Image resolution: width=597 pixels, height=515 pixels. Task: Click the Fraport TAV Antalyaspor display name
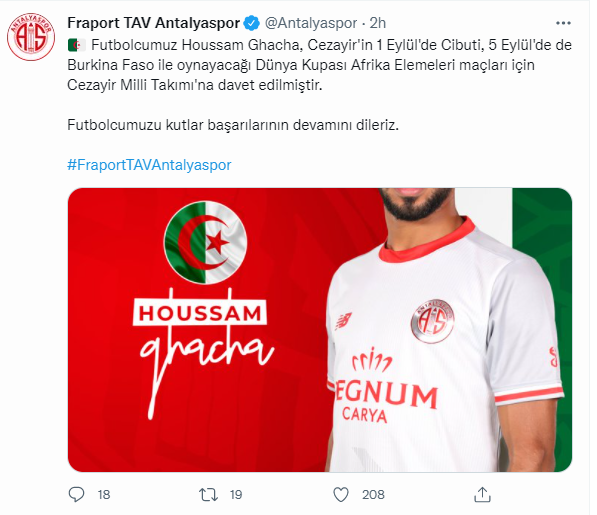pos(153,23)
